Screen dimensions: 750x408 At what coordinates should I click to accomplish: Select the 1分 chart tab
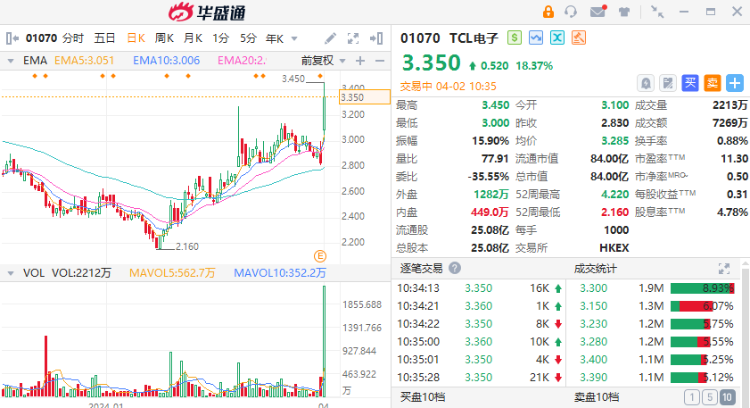pos(221,38)
